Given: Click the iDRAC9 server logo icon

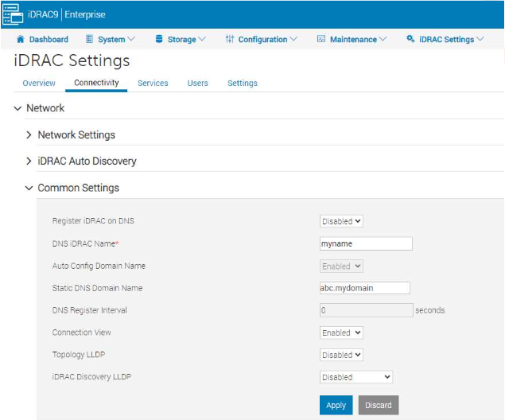Looking at the screenshot, I should click(13, 14).
